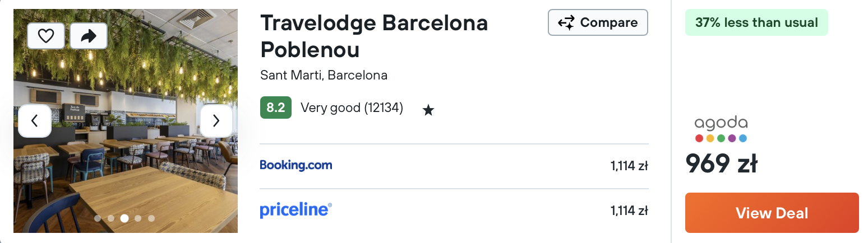Save hotel with the heart icon

tap(46, 36)
